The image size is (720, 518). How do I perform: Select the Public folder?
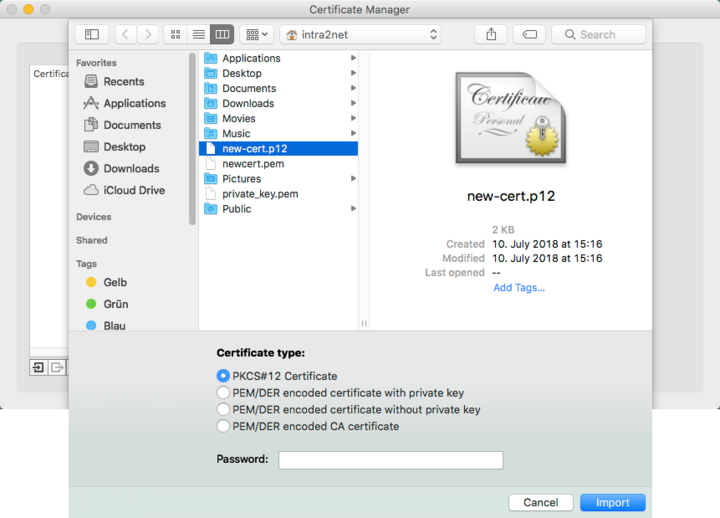pos(278,209)
